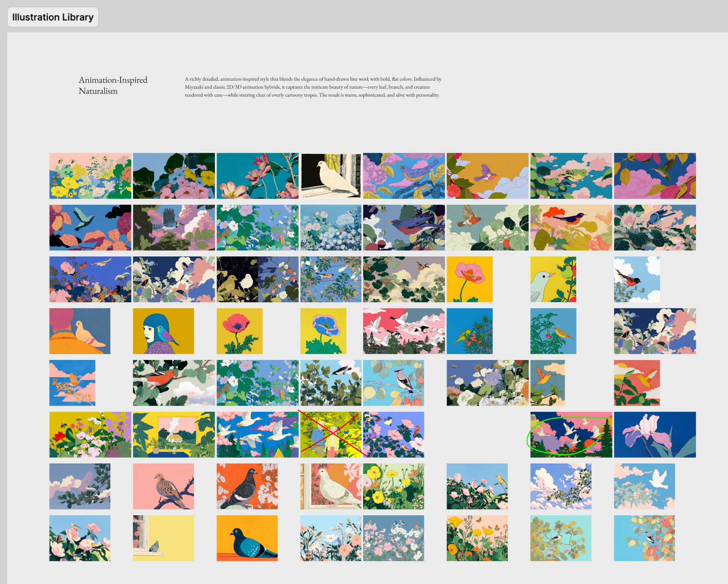Select the pink iris on navy background
The height and width of the screenshot is (584, 728).
tap(655, 434)
